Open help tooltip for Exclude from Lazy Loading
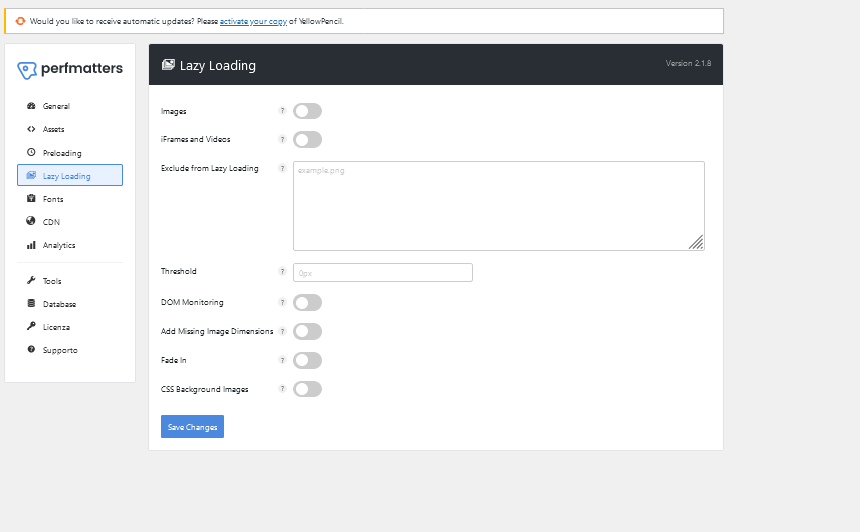 click(x=282, y=168)
